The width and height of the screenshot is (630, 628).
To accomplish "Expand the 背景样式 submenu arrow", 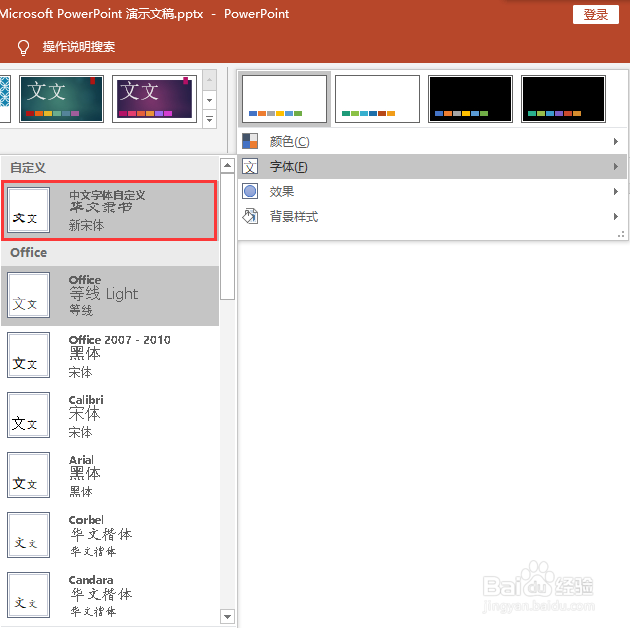I will point(616,217).
